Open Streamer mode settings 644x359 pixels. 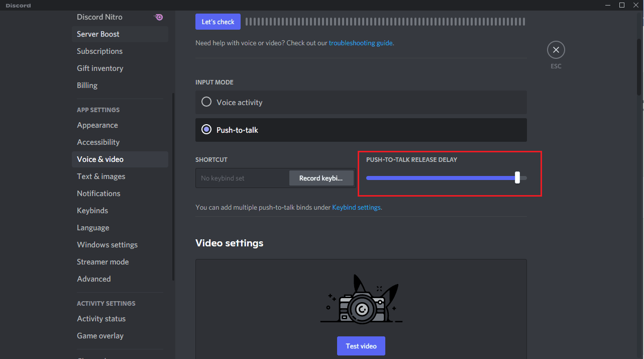coord(103,261)
